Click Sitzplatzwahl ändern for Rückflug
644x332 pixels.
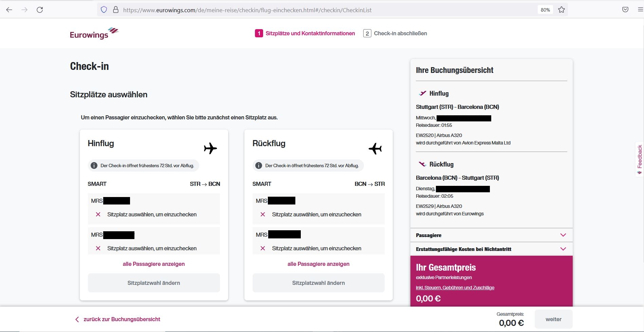(318, 283)
